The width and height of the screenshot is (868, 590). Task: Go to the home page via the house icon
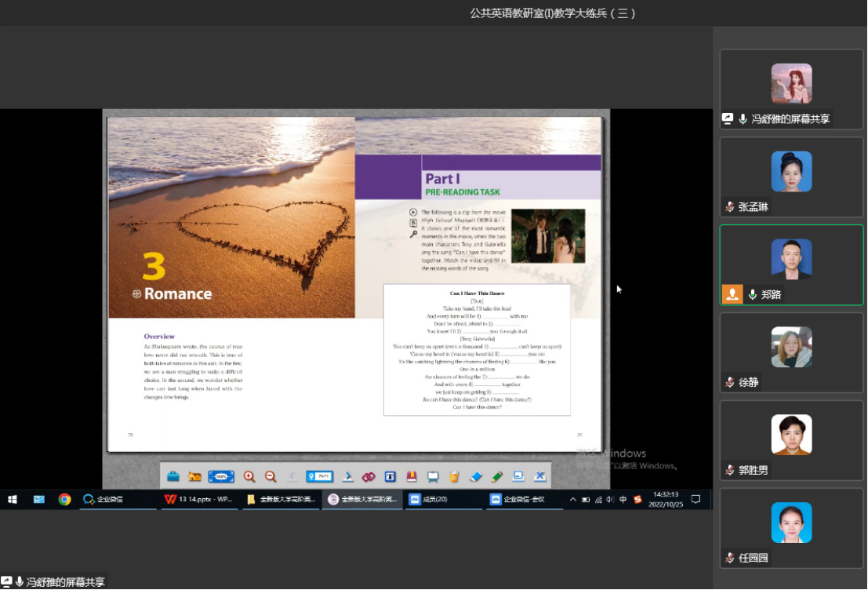[195, 476]
